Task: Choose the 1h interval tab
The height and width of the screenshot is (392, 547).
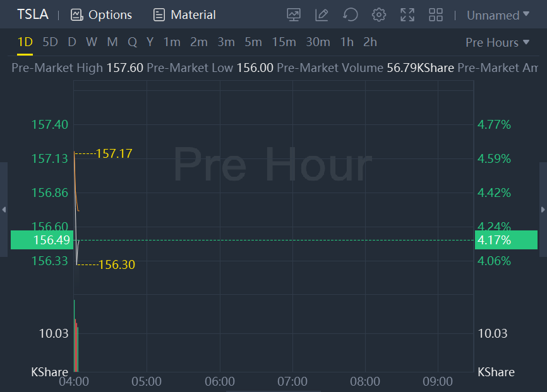Action: pyautogui.click(x=347, y=42)
